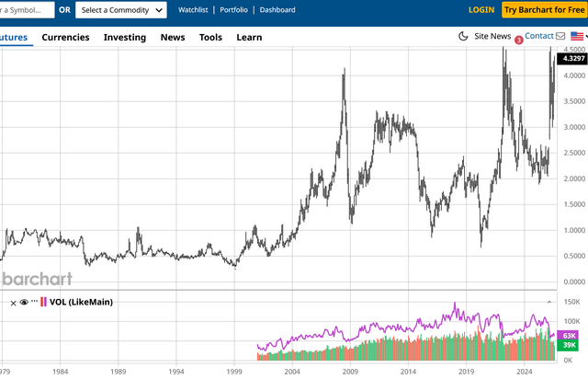Click the Contact link text
Image resolution: width=588 pixels, height=379 pixels.
click(x=539, y=36)
